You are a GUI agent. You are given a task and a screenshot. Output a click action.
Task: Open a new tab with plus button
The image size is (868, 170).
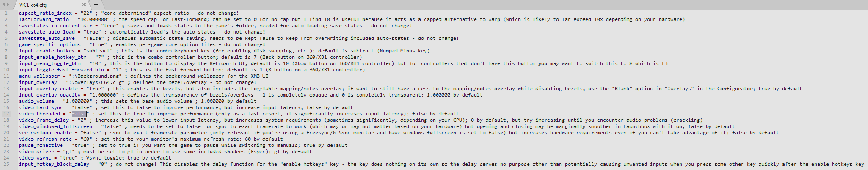click(x=96, y=5)
